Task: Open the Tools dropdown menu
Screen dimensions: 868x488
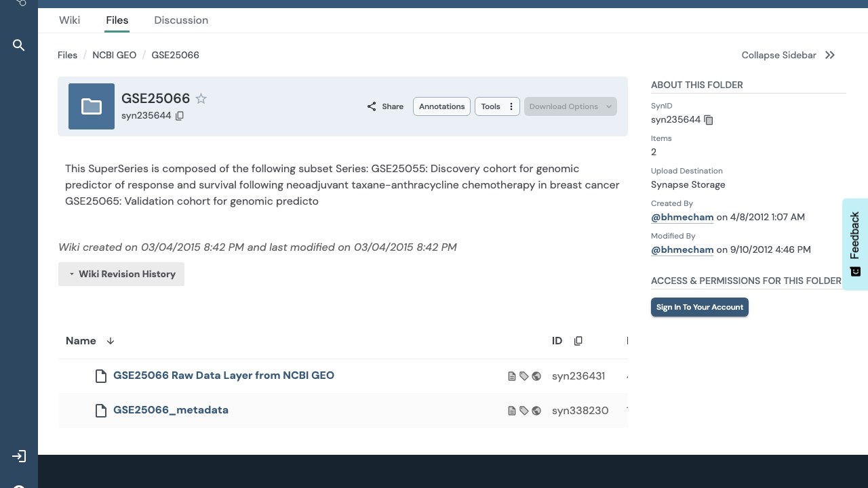Action: click(497, 106)
